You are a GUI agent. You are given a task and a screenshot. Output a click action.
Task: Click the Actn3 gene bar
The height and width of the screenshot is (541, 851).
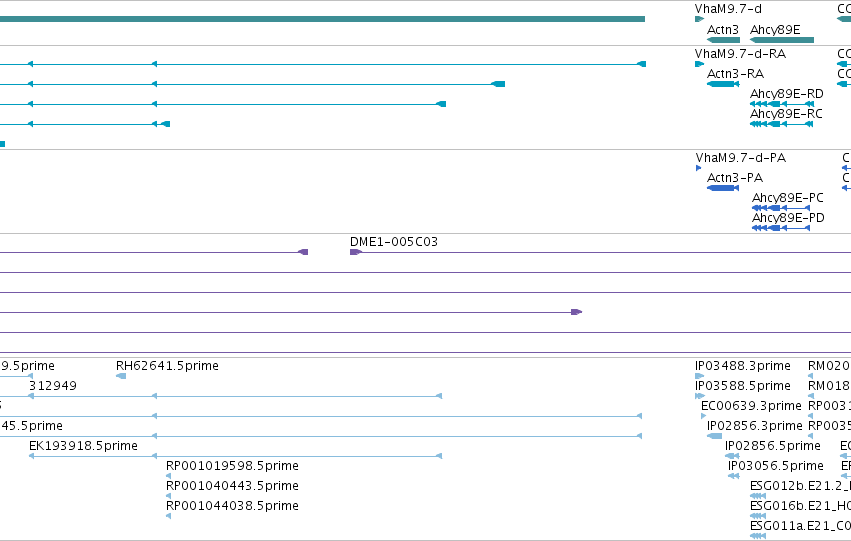click(x=723, y=40)
